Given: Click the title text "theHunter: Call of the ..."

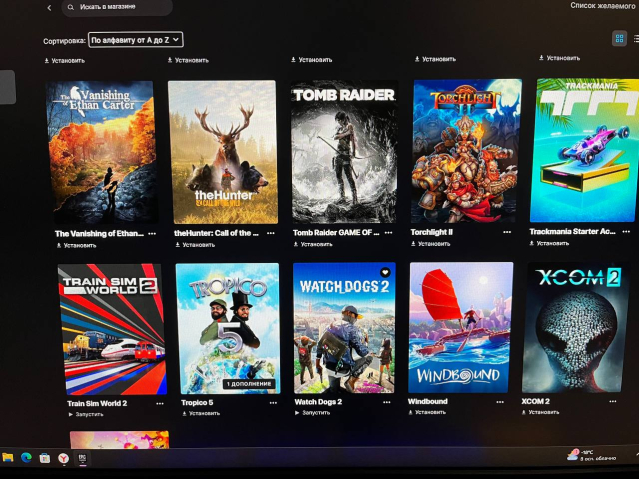Looking at the screenshot, I should (216, 233).
